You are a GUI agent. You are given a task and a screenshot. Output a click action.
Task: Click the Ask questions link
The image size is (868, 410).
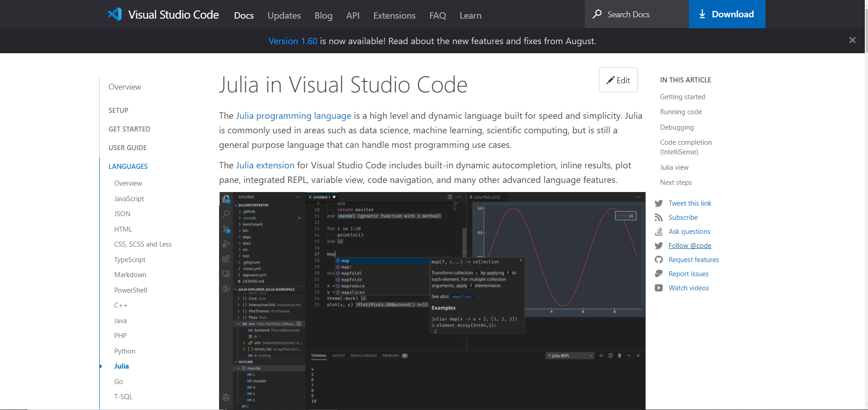coord(689,232)
